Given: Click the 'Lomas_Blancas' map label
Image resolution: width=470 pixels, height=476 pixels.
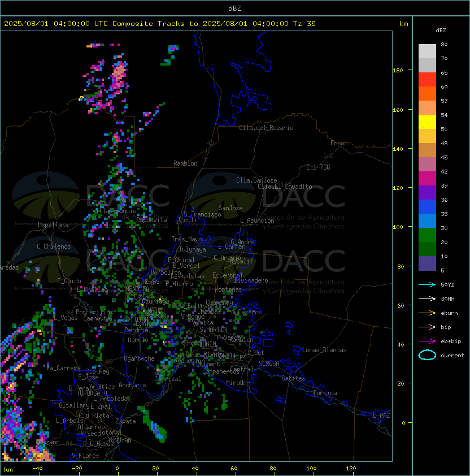Looking at the screenshot, I should tap(324, 350).
